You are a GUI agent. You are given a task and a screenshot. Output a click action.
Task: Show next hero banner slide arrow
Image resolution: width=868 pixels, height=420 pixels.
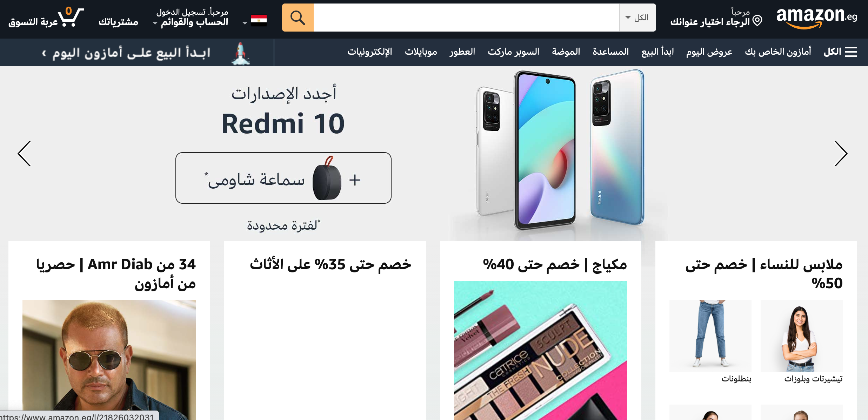click(841, 154)
